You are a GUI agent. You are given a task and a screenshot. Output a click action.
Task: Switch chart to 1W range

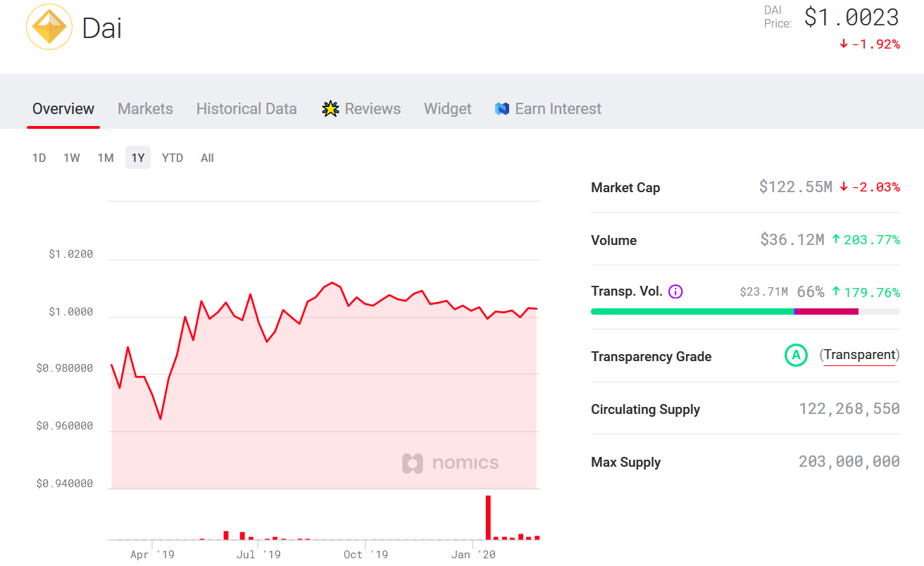[x=72, y=158]
